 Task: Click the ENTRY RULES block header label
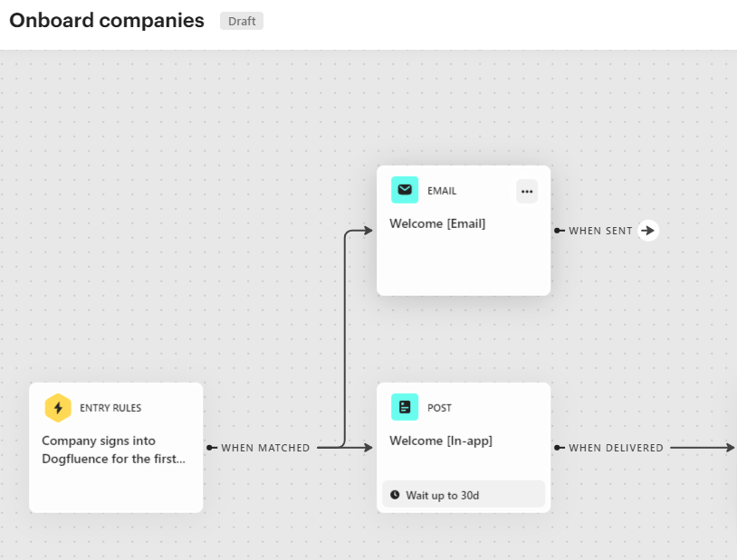[x=110, y=408]
